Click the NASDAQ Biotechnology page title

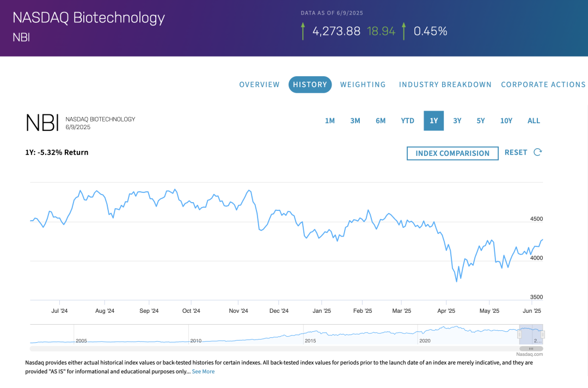click(x=89, y=18)
